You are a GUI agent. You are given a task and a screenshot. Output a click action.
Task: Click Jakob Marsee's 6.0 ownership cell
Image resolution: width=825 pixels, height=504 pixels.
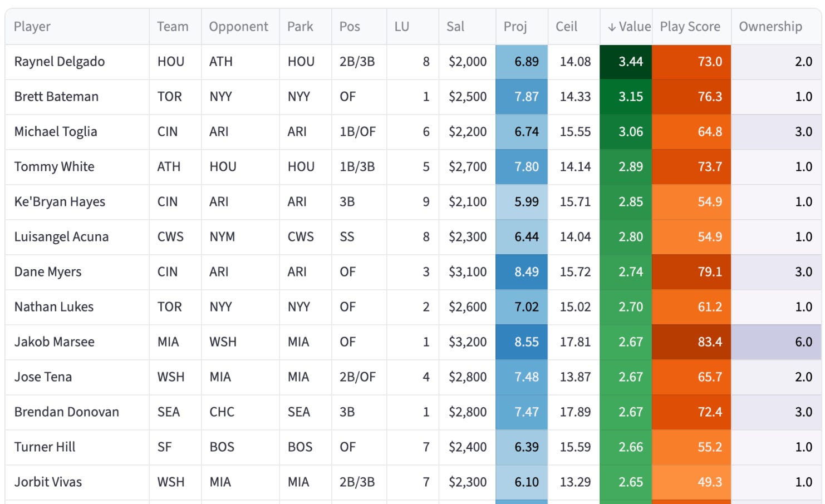coord(776,342)
